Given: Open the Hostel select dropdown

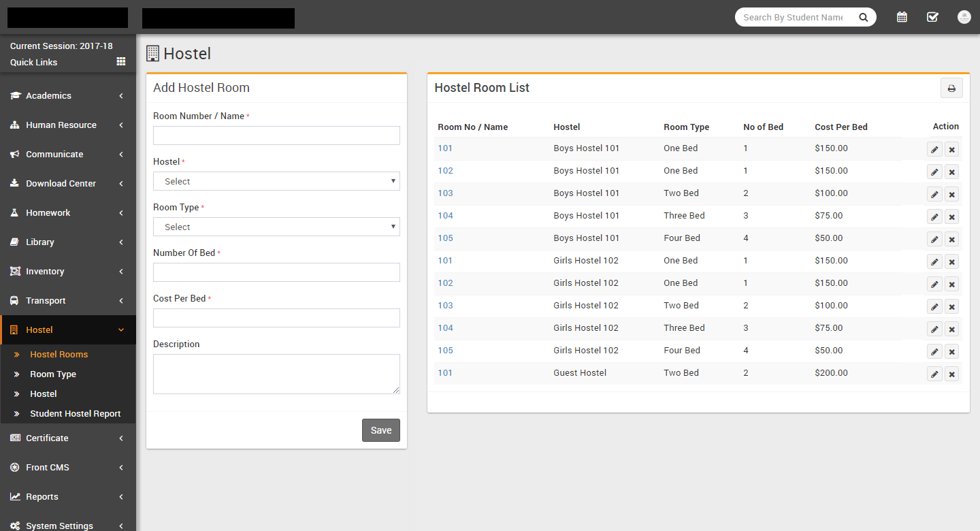Looking at the screenshot, I should pyautogui.click(x=276, y=181).
